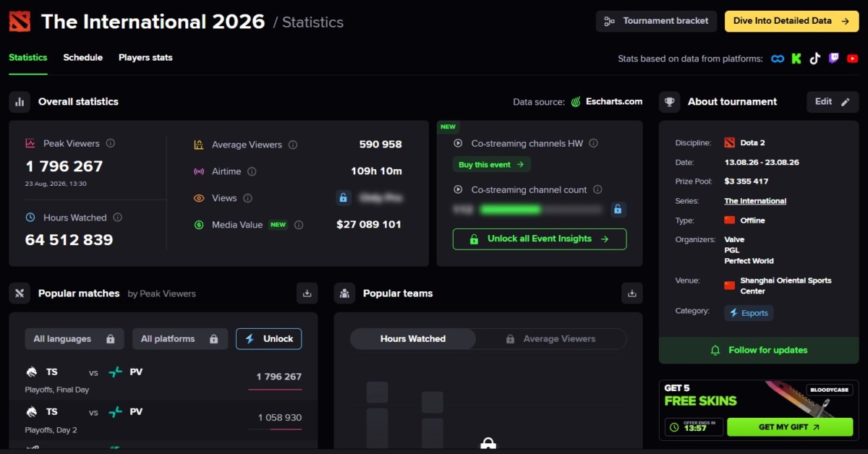868x454 pixels.
Task: Click the info icon next to Airtime
Action: pyautogui.click(x=252, y=171)
